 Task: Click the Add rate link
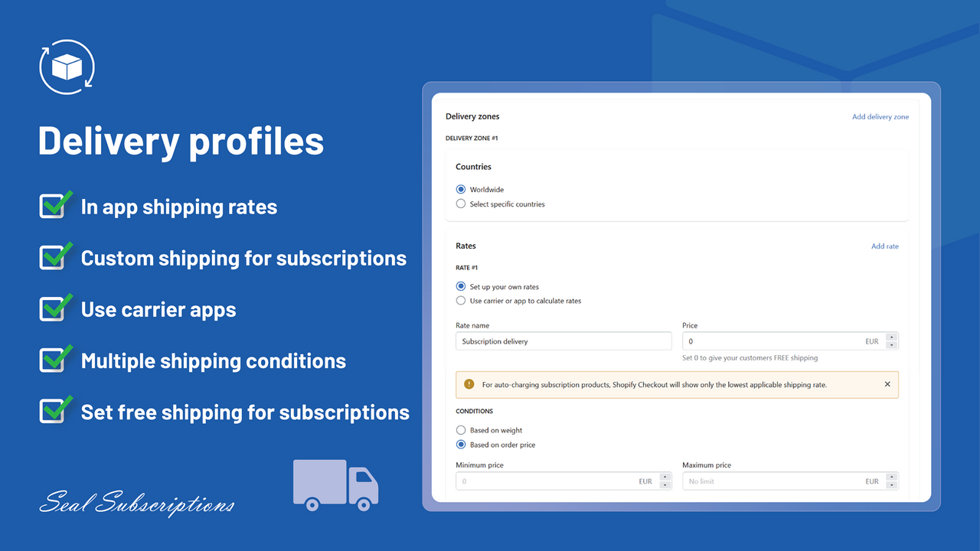click(885, 246)
